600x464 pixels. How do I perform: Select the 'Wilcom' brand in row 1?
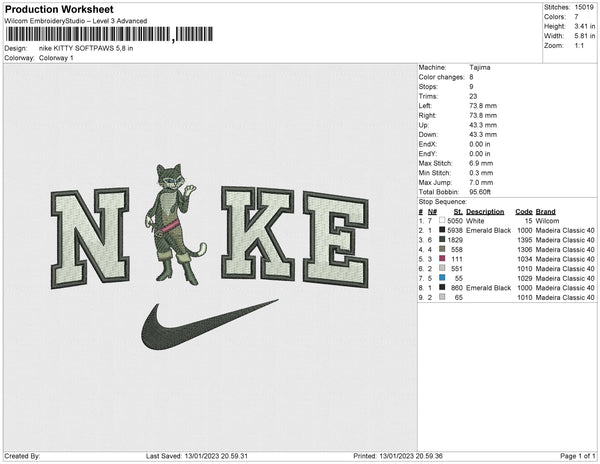click(x=547, y=221)
